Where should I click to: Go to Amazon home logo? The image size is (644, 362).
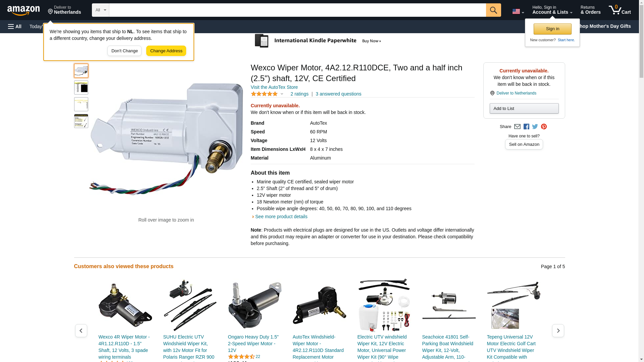point(23,10)
